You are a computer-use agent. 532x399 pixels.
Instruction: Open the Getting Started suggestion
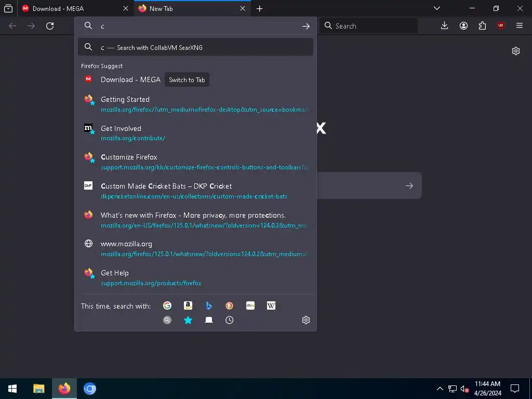click(195, 104)
